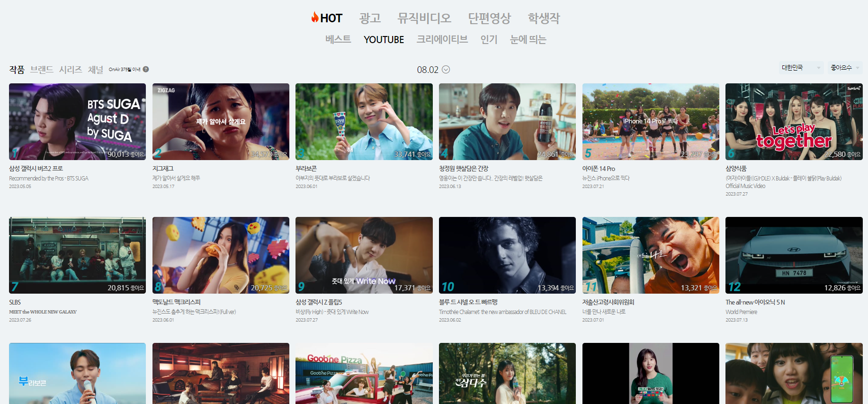Open the soy sauce bottle thumbnail ranked 4
Screen dimensions: 868x404
(x=507, y=122)
